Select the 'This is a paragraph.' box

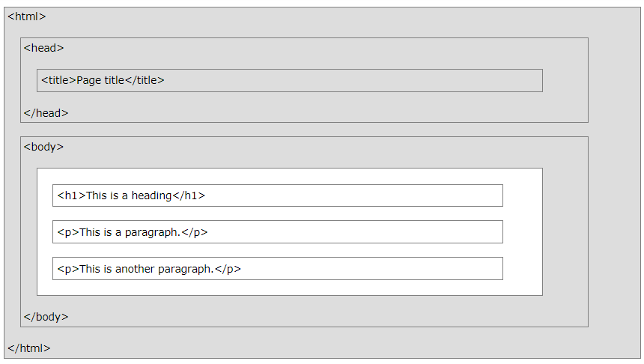278,231
